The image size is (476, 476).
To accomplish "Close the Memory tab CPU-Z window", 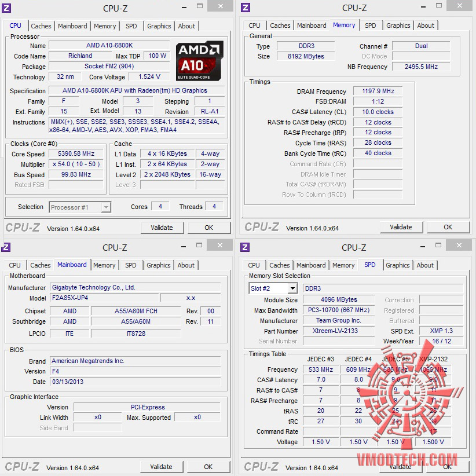I will 460,6.
